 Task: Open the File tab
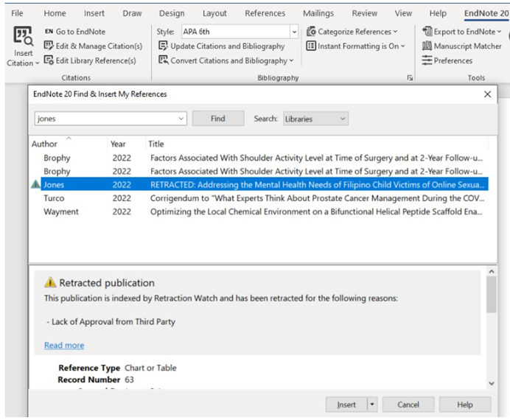pos(17,13)
